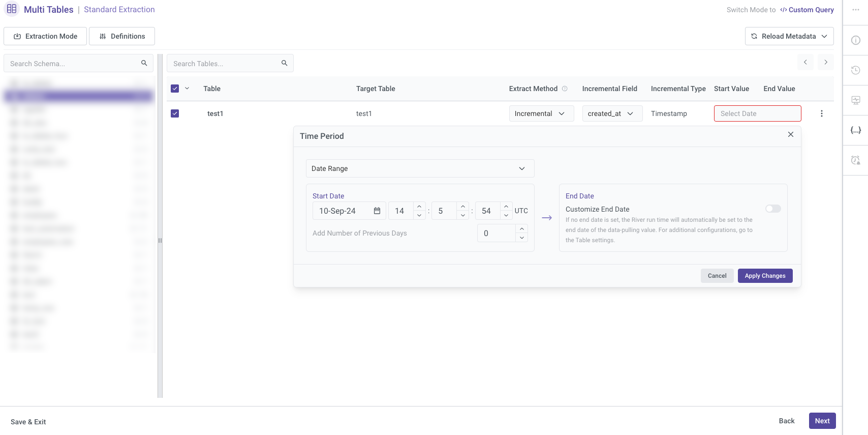Image resolution: width=868 pixels, height=435 pixels.
Task: Click the 10-Sep-24 start date field
Action: point(349,211)
